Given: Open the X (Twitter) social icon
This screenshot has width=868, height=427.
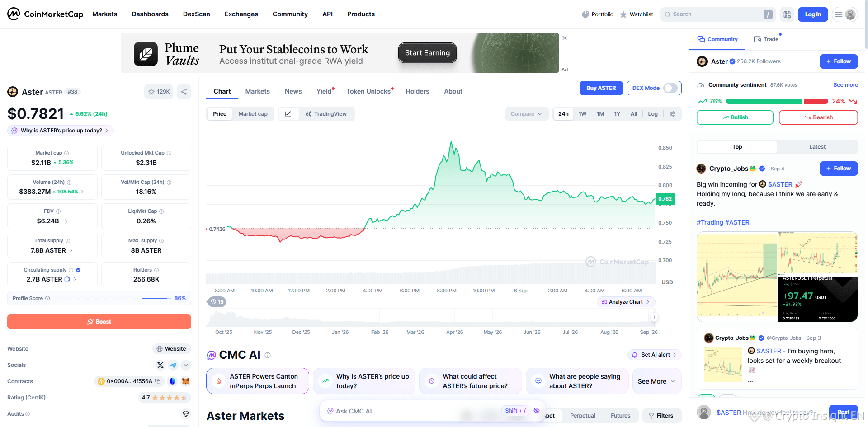Looking at the screenshot, I should point(160,365).
